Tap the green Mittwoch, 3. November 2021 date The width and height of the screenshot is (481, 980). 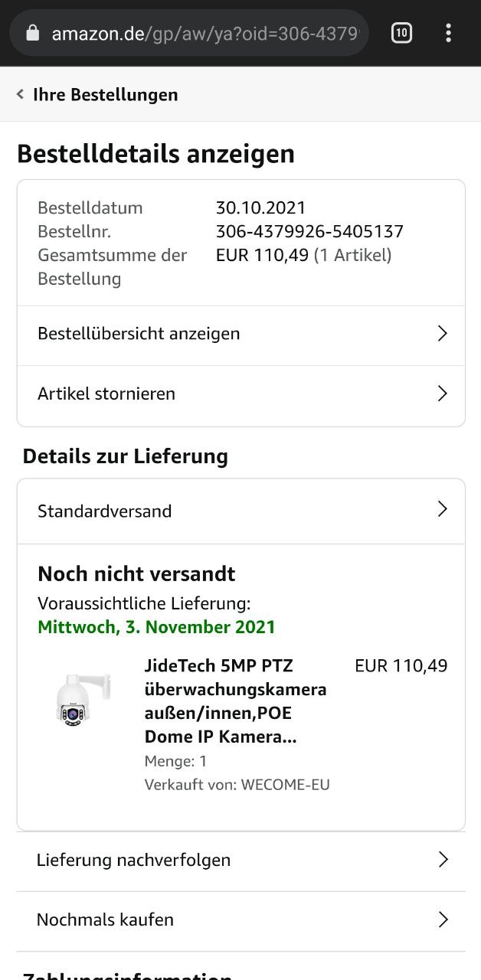[x=156, y=627]
